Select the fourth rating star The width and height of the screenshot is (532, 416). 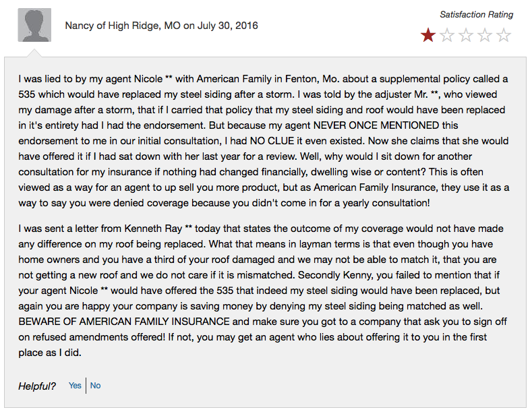click(485, 36)
